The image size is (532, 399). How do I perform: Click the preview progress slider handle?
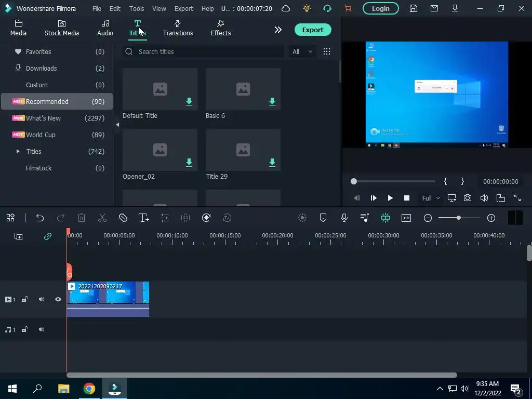tap(354, 181)
